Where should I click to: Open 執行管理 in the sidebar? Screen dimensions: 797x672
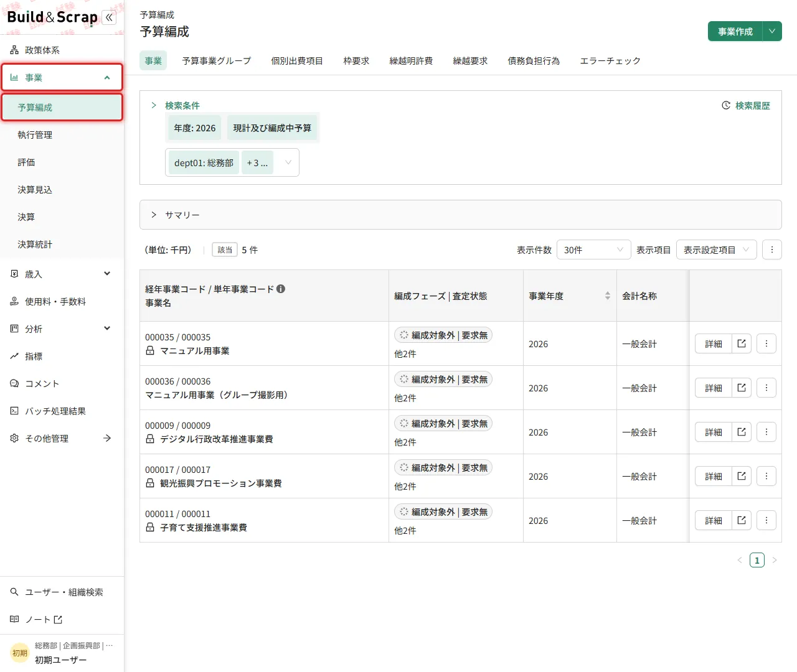point(62,135)
